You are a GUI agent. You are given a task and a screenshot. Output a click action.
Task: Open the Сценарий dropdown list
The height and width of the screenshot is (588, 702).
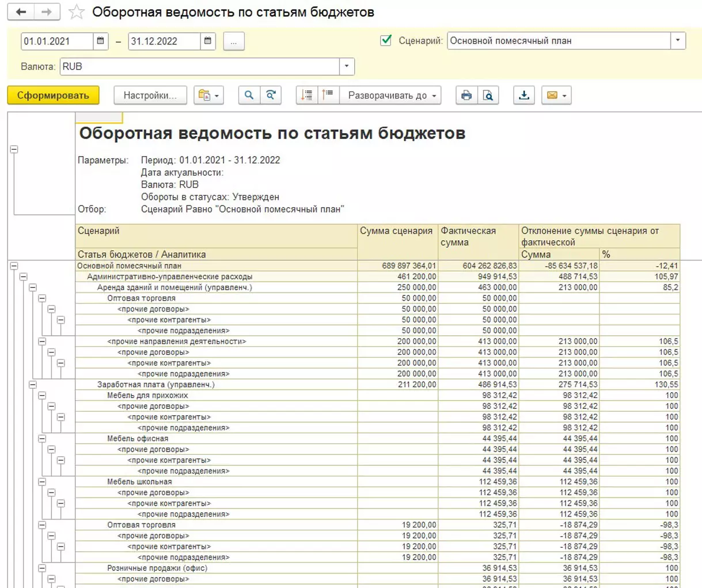click(x=678, y=41)
